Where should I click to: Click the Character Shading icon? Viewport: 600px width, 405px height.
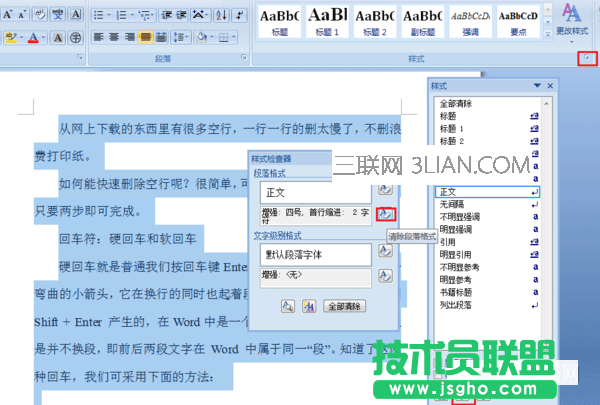tap(58, 38)
